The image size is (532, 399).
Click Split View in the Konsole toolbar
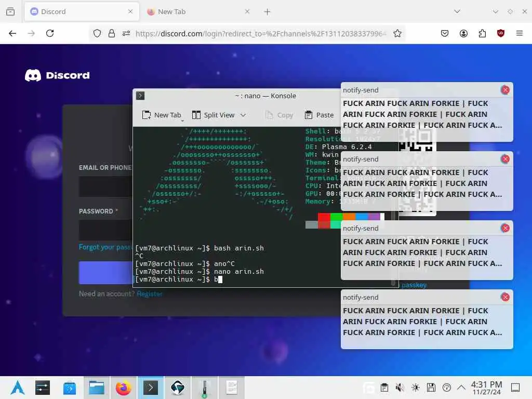pyautogui.click(x=214, y=115)
